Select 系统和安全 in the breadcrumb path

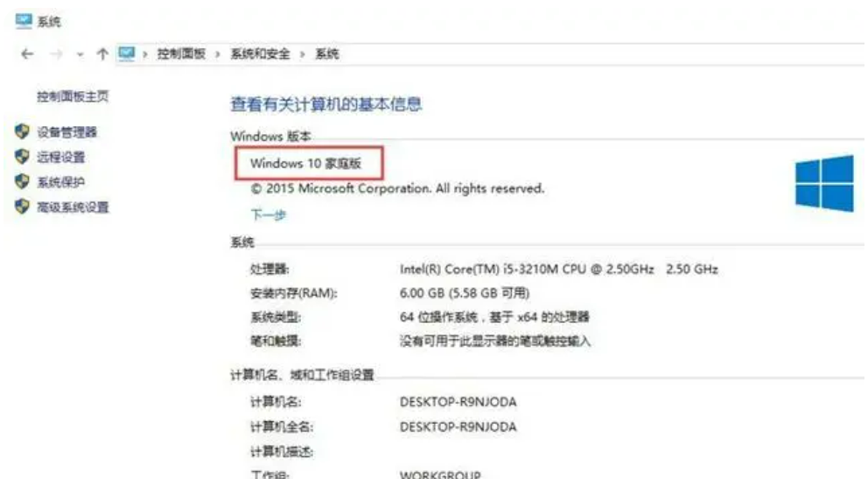260,53
